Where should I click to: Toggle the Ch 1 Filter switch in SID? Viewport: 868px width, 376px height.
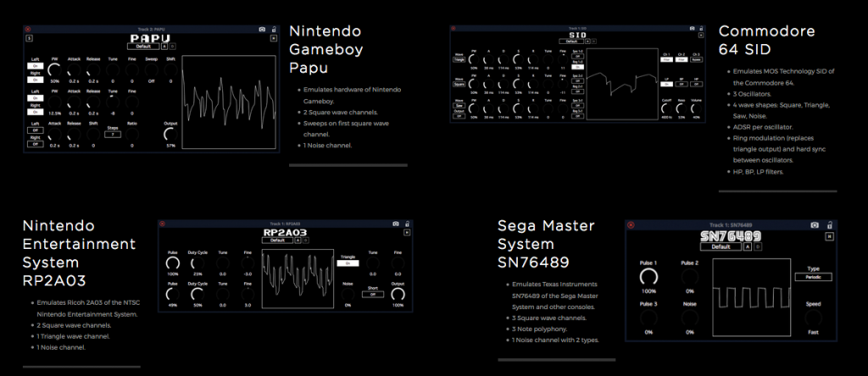point(666,60)
